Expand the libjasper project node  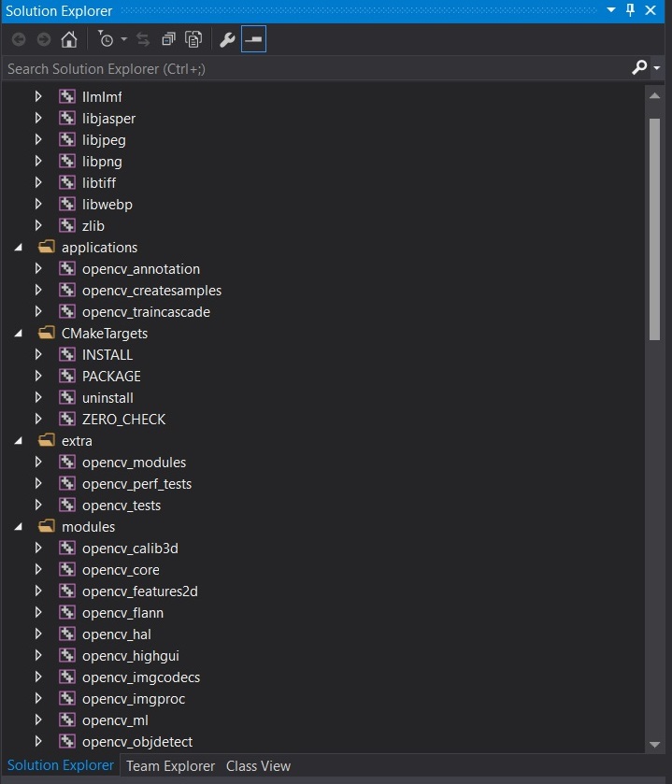pos(38,118)
